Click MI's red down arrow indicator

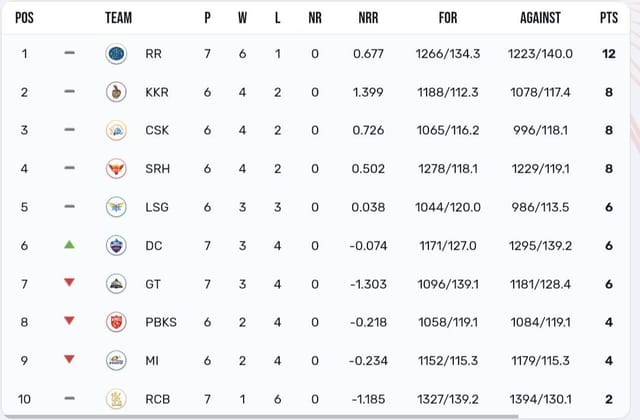(x=69, y=360)
